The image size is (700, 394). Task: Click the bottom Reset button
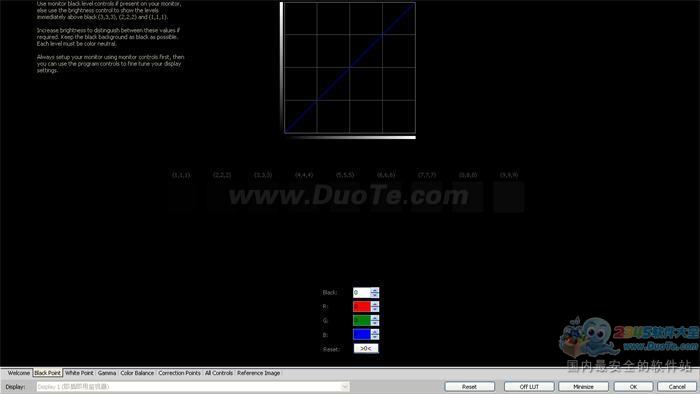click(469, 386)
